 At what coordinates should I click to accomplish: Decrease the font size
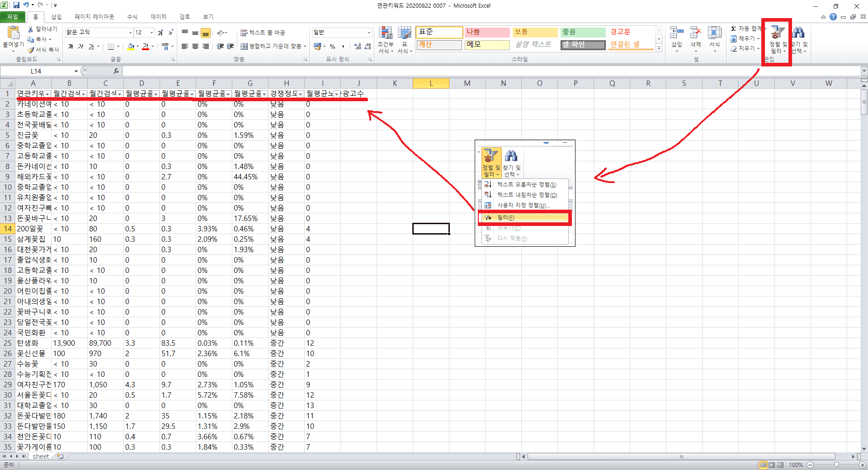(x=171, y=33)
